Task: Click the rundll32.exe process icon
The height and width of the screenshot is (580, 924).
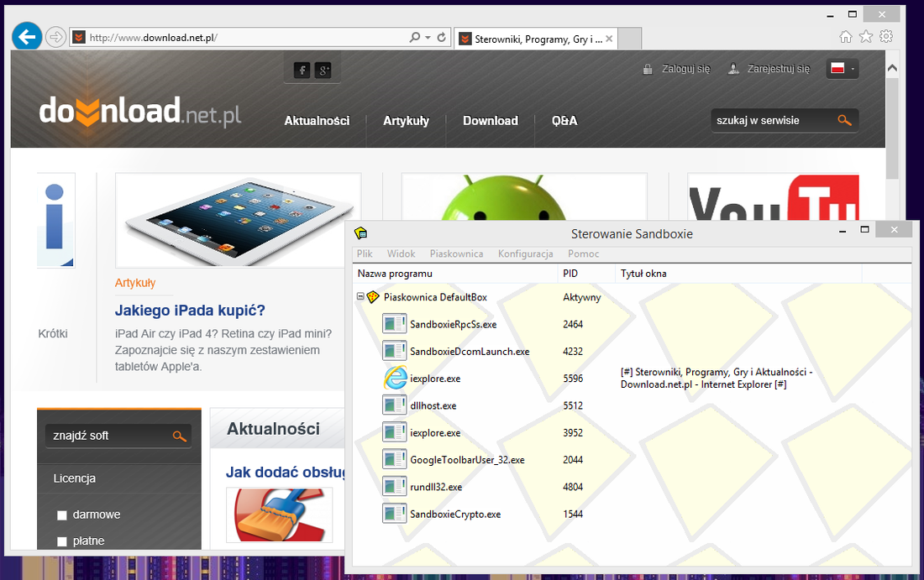Action: (x=394, y=486)
